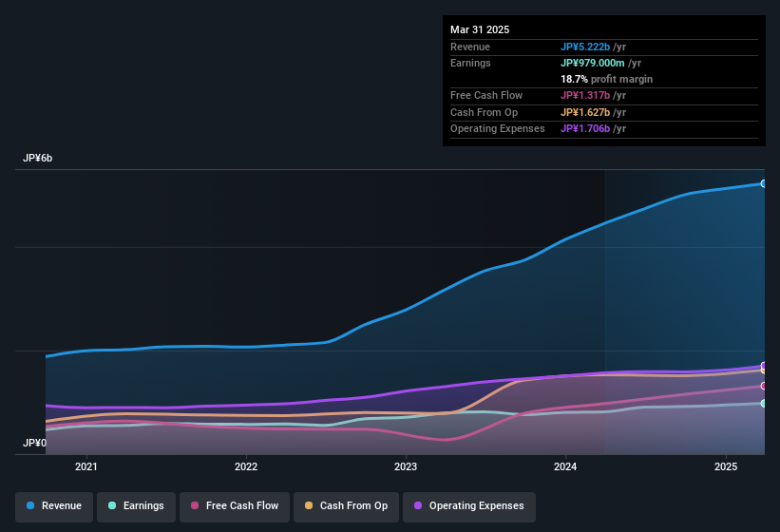Toggle the Free Cash Flow legend series
Screen dimensions: 780x532
point(235,506)
